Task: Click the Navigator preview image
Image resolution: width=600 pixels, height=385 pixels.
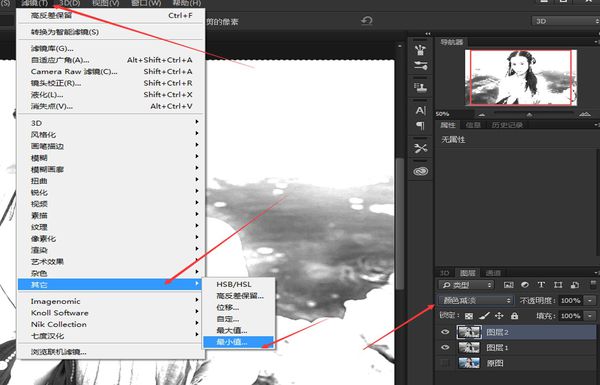Action: (521, 77)
